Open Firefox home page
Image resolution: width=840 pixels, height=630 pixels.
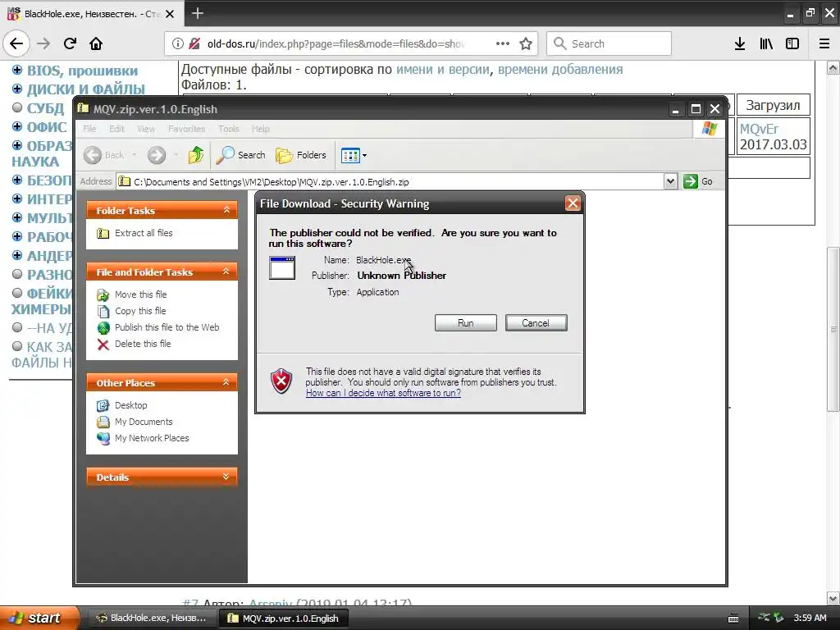coord(96,43)
